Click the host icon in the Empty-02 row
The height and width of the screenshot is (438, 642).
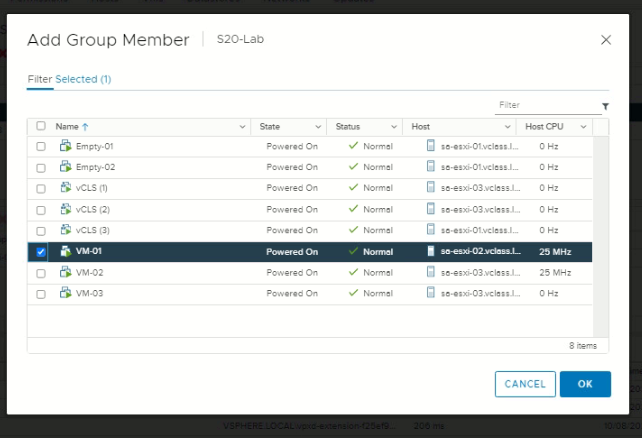click(x=430, y=167)
